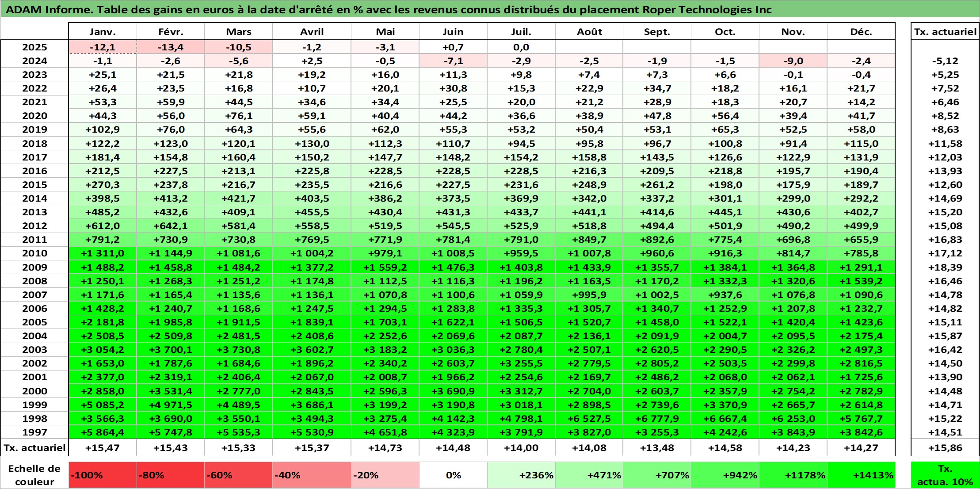This screenshot has height=489, width=980.
Task: Click the ADAM Informe title banner
Action: [x=490, y=10]
